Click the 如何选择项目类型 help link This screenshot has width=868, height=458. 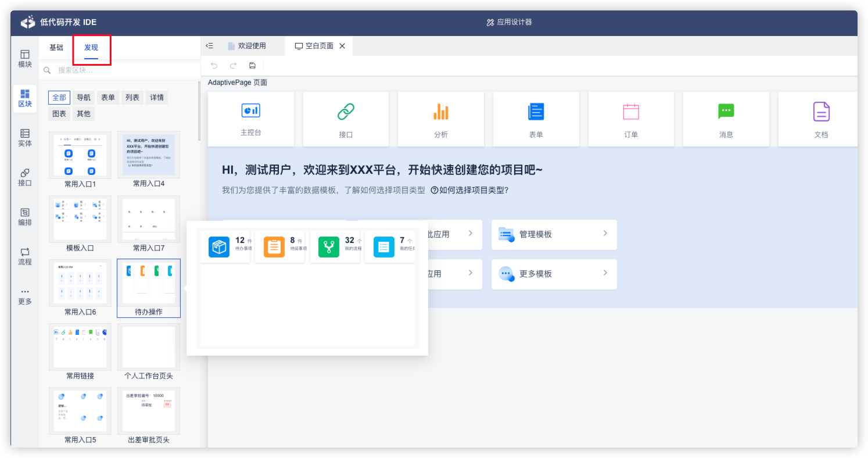pyautogui.click(x=469, y=190)
